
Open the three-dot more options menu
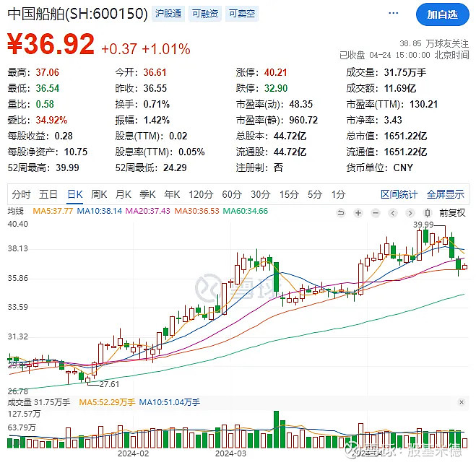pyautogui.click(x=394, y=13)
